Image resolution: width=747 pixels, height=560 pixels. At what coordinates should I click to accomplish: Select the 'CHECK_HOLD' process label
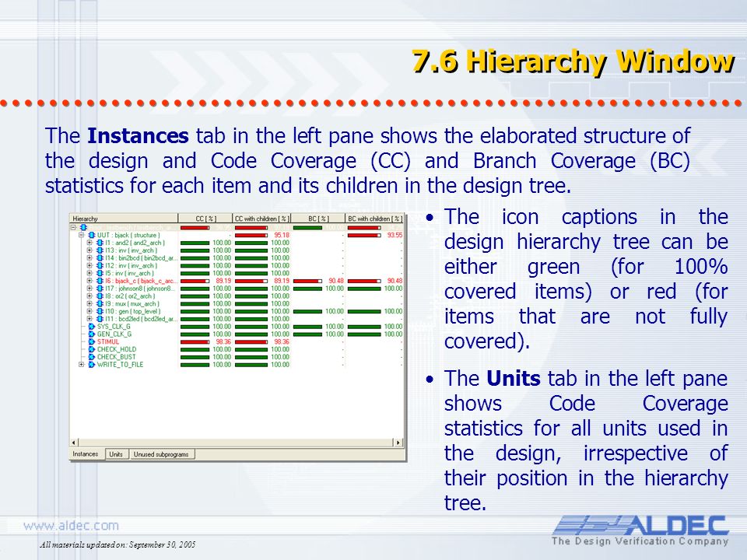click(x=117, y=349)
